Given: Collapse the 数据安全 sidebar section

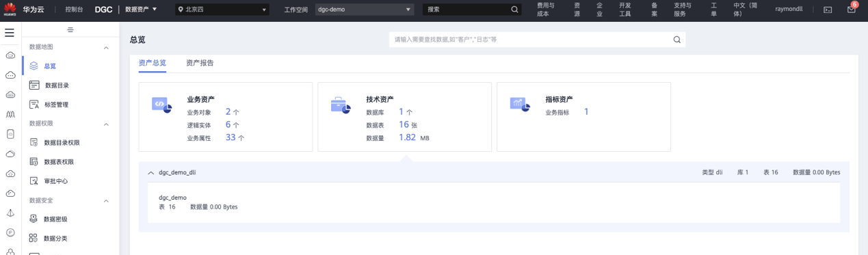Looking at the screenshot, I should point(106,201).
